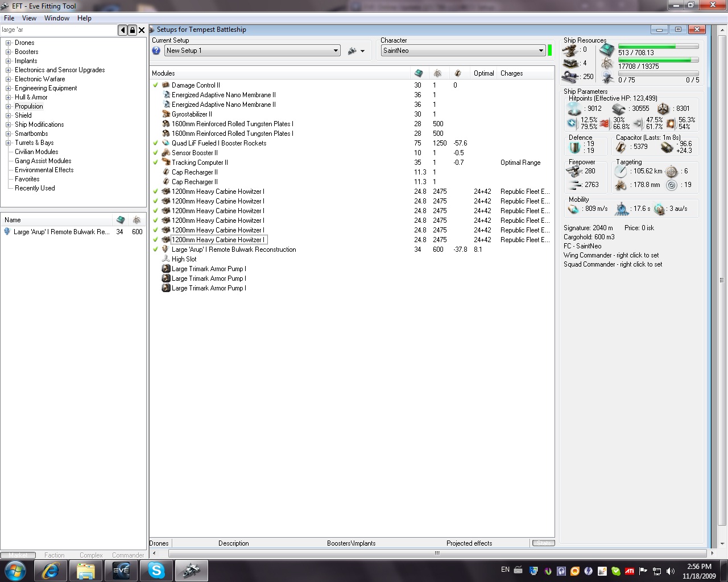Toggle the Damage Control II active checkmark
Image resolution: width=728 pixels, height=582 pixels.
[155, 85]
